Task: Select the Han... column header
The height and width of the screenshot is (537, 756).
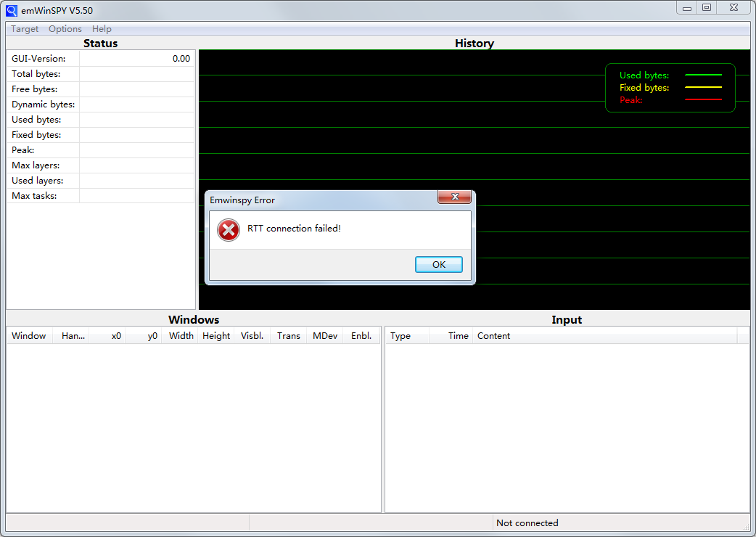Action: click(73, 336)
